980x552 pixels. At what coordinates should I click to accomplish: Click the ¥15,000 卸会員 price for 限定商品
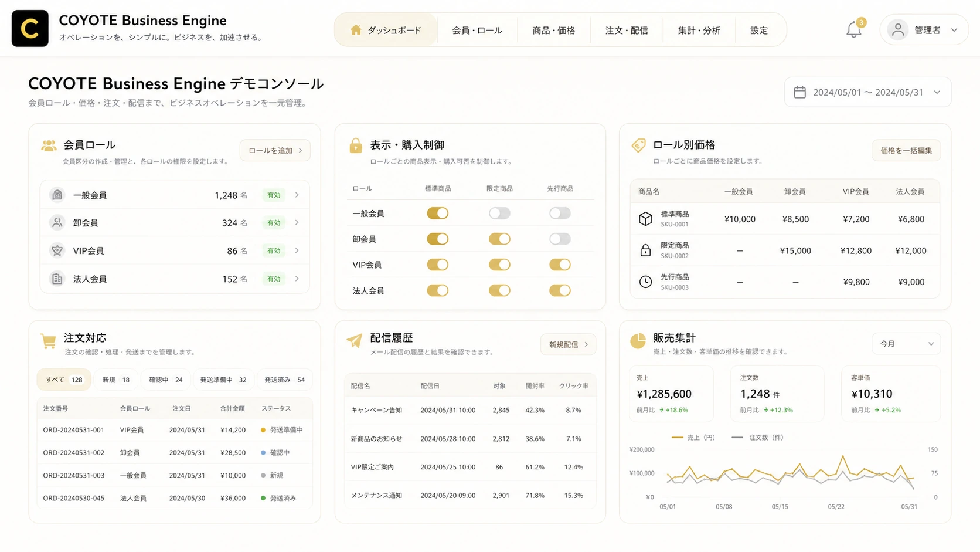pyautogui.click(x=795, y=250)
